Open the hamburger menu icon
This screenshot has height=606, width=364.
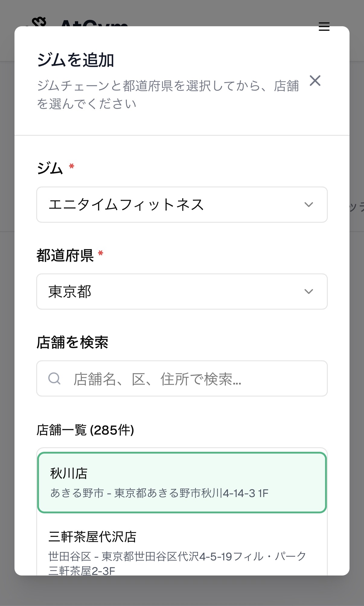pyautogui.click(x=324, y=26)
